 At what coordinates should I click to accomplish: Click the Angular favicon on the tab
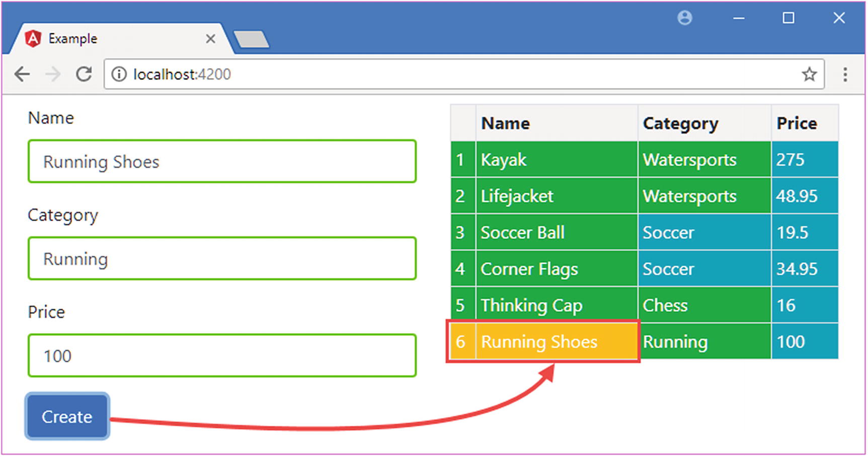(x=33, y=39)
